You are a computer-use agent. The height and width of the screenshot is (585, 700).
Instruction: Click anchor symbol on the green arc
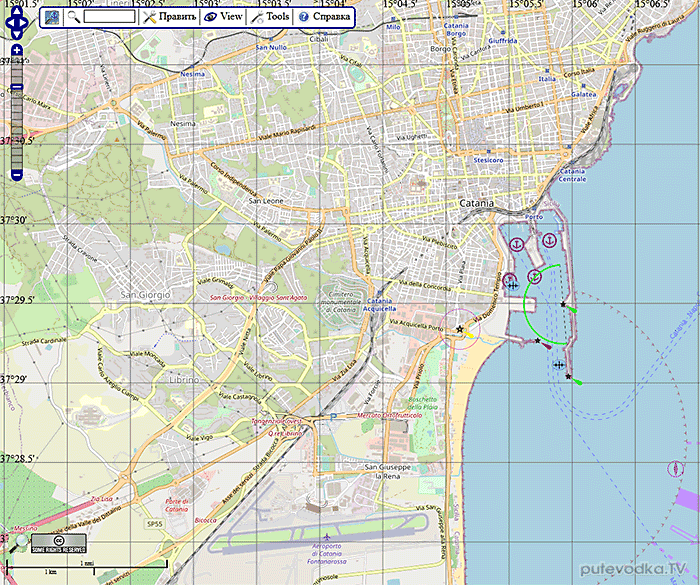[x=535, y=277]
